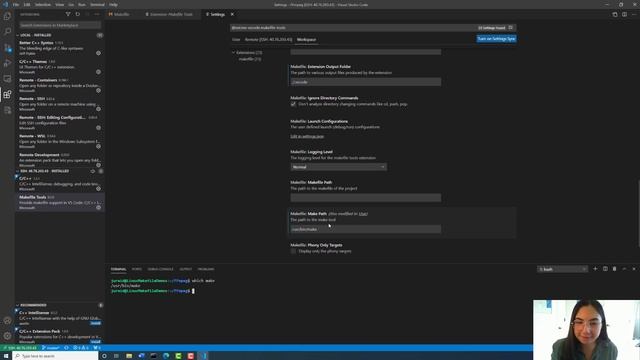The height and width of the screenshot is (360, 640).
Task: Focus the Makefile Path input field
Action: 366,198
